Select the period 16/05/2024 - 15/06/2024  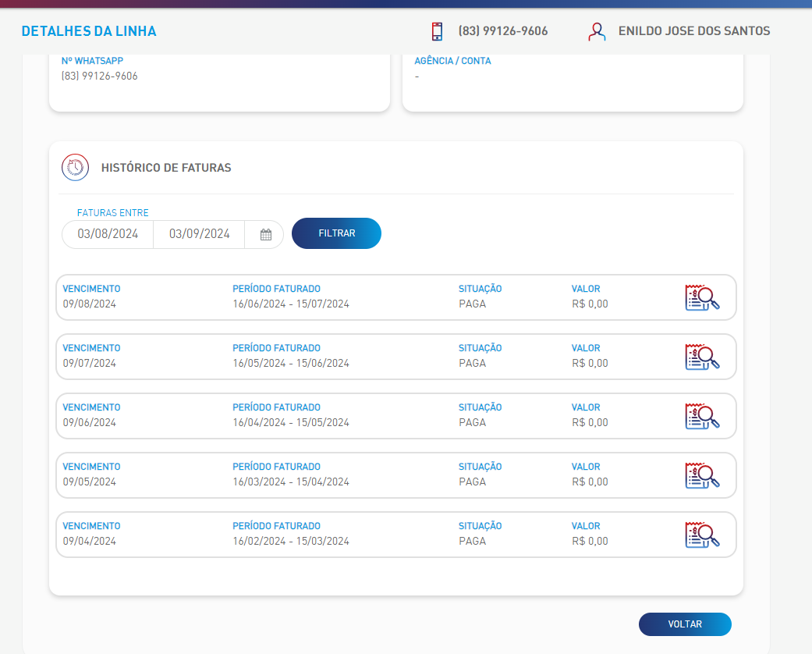click(x=291, y=363)
